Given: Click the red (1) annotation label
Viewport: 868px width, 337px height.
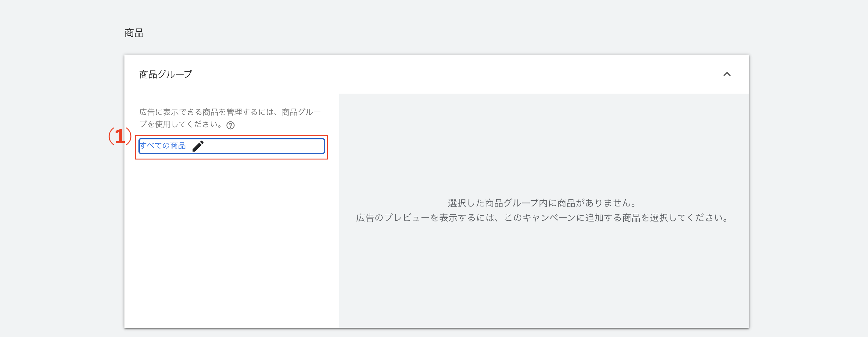Looking at the screenshot, I should 120,137.
